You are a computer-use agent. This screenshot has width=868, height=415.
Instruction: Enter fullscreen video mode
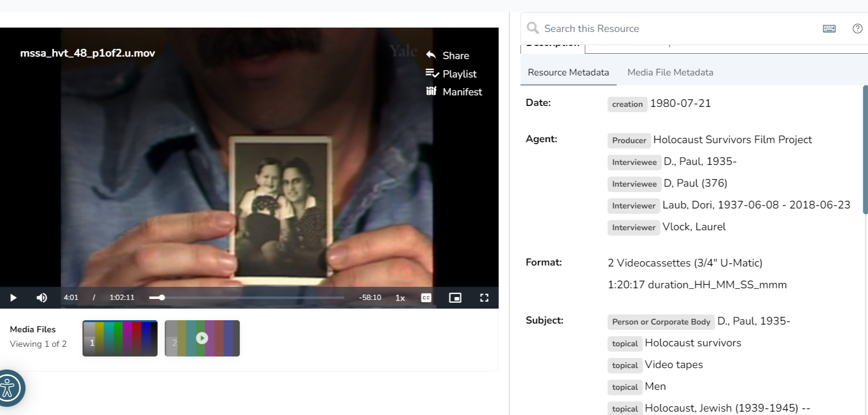pos(484,297)
